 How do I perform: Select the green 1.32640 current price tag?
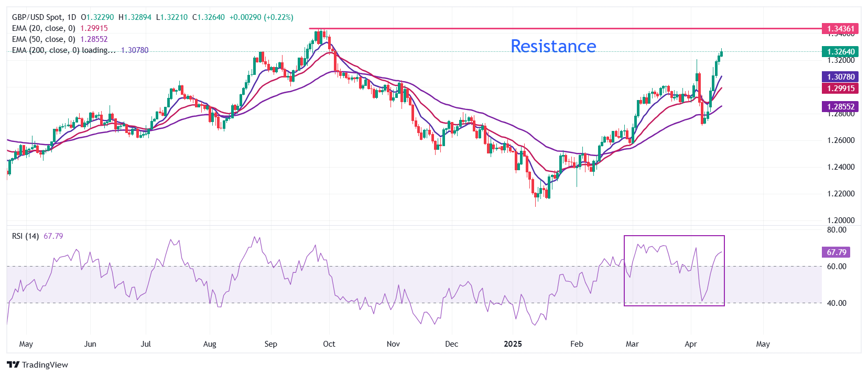(840, 51)
